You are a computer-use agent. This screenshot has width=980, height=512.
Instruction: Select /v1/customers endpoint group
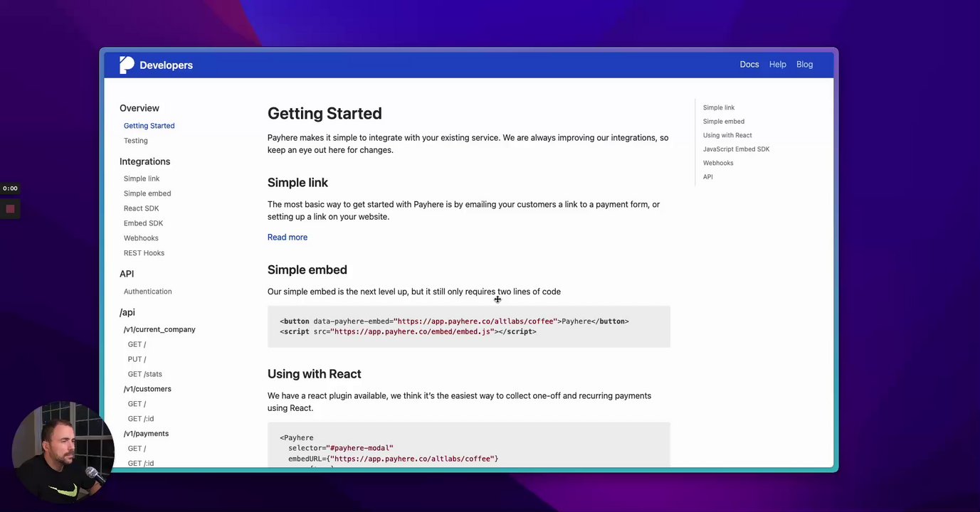(147, 389)
